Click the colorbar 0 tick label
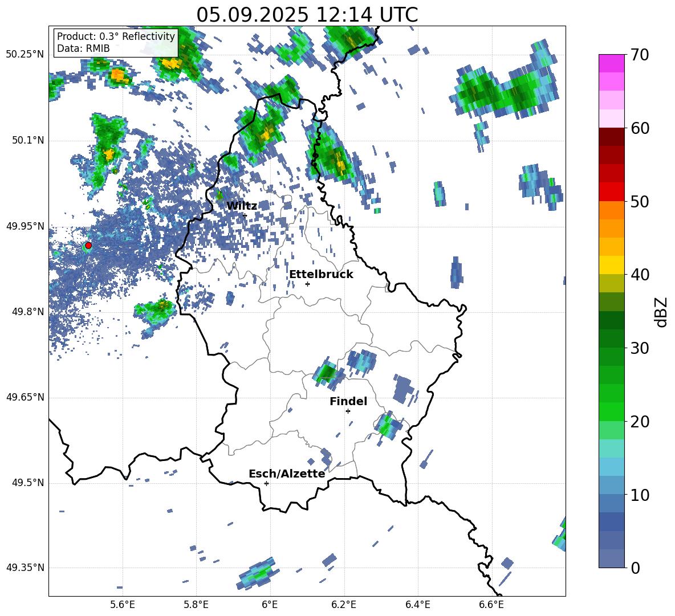 coord(635,568)
